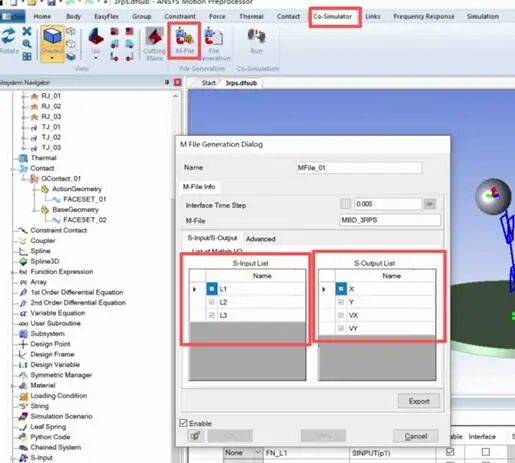Click the Material tree icon
The height and width of the screenshot is (463, 515).
click(x=23, y=385)
